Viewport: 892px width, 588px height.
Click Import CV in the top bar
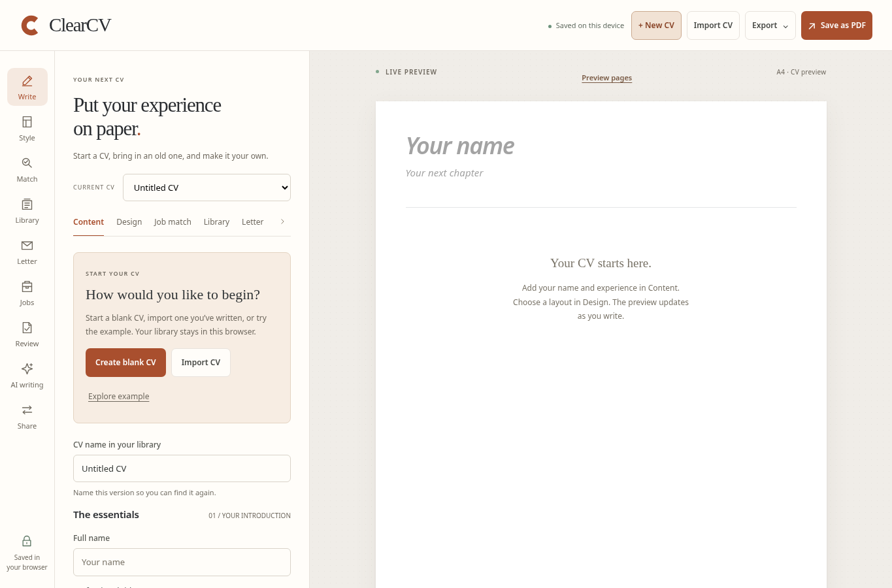(x=713, y=25)
